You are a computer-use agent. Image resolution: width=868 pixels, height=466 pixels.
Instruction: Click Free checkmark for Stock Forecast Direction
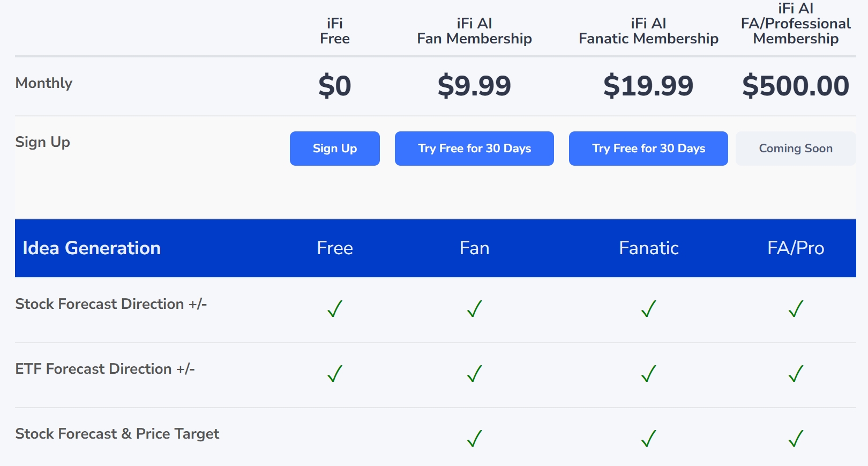(x=335, y=309)
